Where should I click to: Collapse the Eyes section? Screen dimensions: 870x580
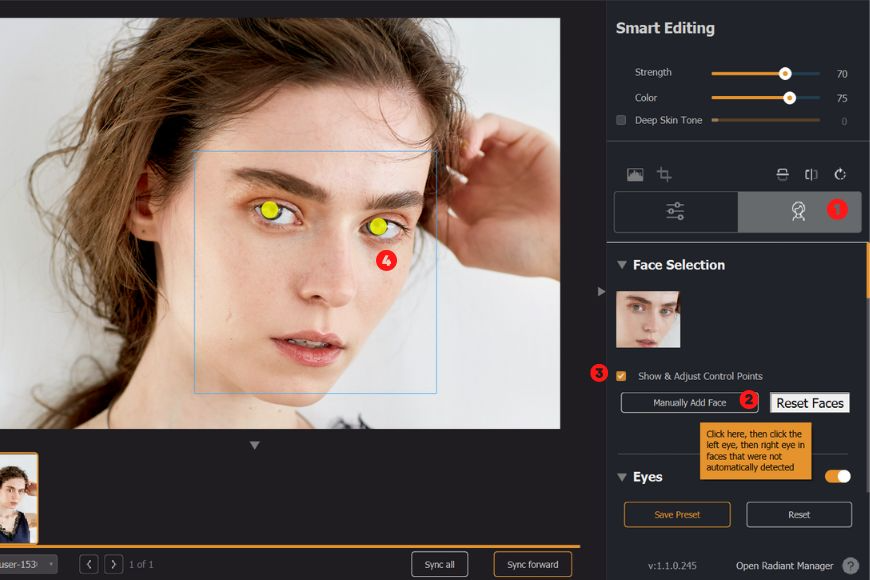pos(622,477)
